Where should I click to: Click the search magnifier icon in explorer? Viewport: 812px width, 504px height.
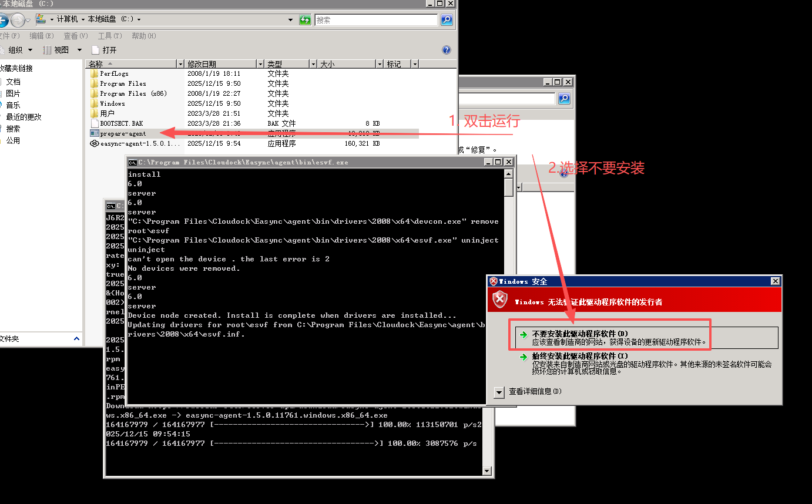447,20
